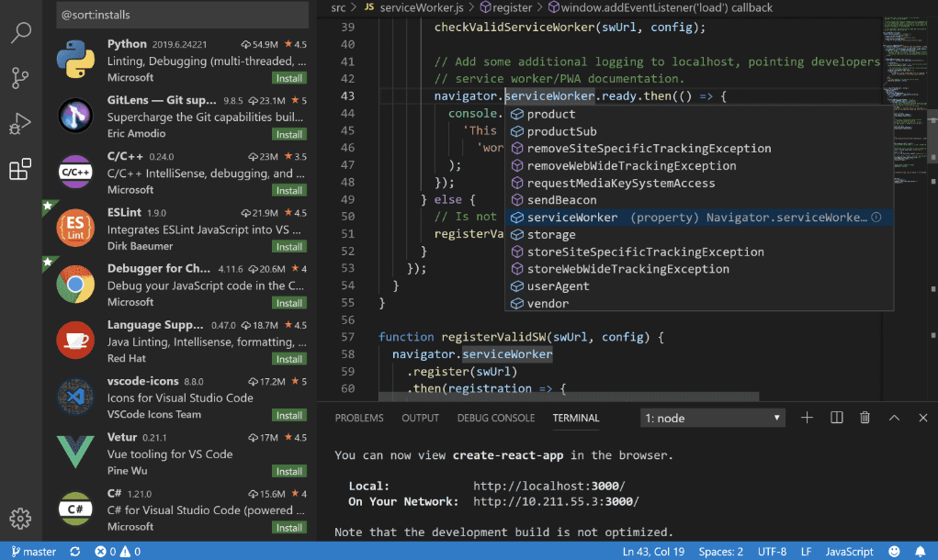
Task: Install the C# extension
Action: pos(289,528)
